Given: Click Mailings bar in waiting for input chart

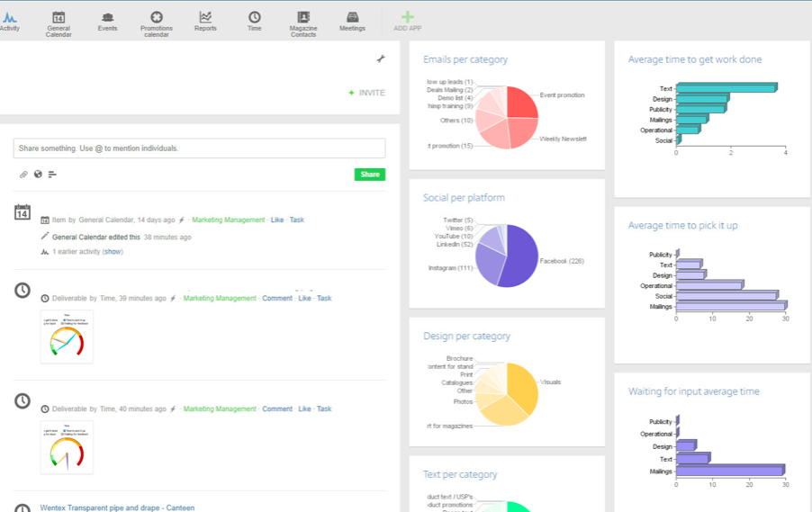Looking at the screenshot, I should click(x=731, y=470).
